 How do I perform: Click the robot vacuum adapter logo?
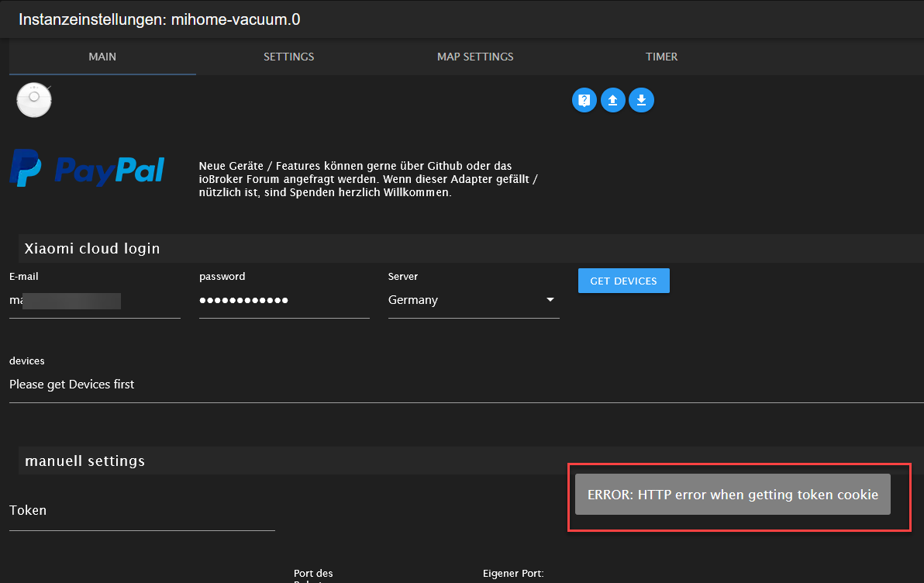pyautogui.click(x=34, y=100)
